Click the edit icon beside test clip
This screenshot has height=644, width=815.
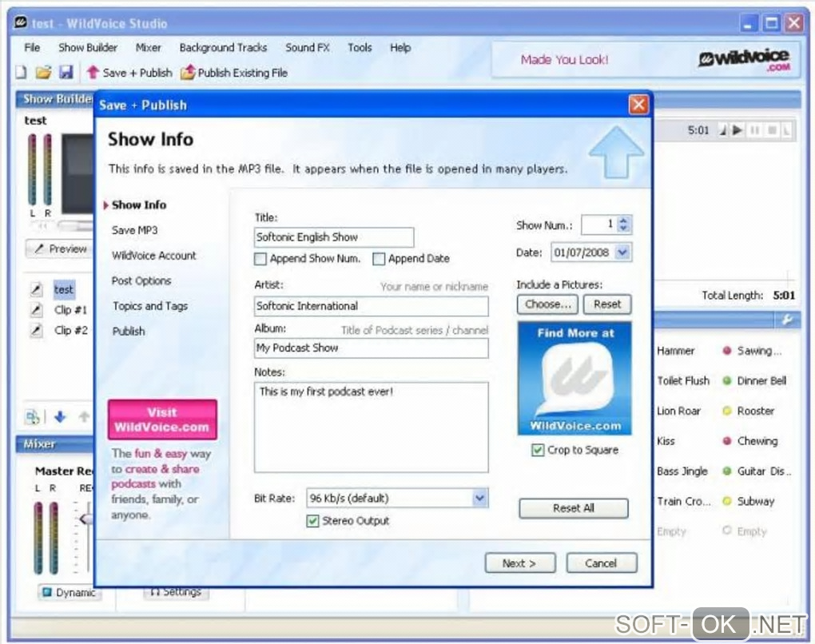tap(36, 289)
